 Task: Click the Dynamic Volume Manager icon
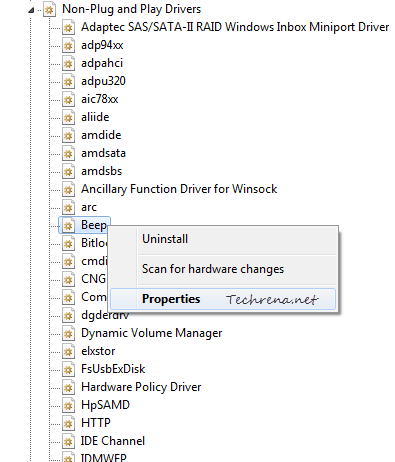[x=68, y=333]
